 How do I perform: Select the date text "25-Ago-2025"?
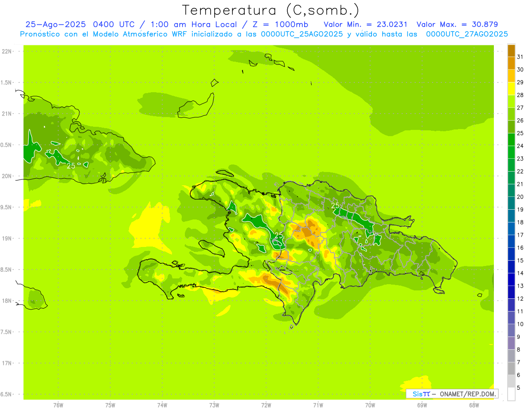pos(56,24)
